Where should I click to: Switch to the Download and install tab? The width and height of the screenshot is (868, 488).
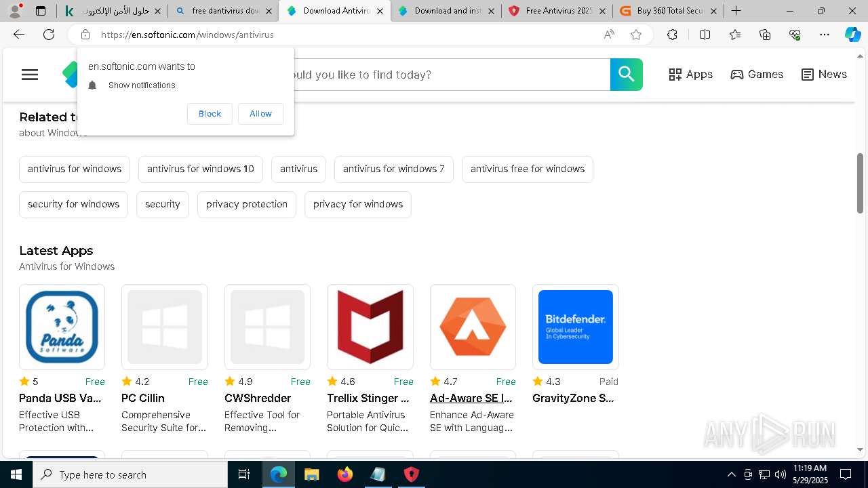[446, 11]
